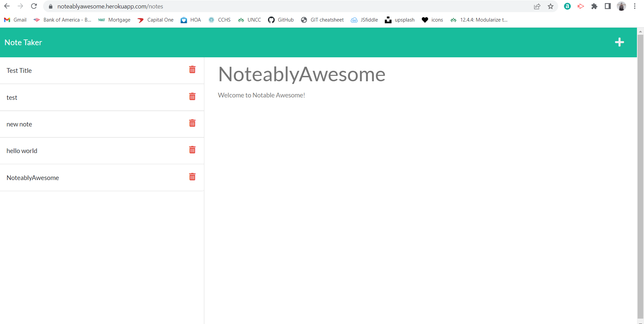Image resolution: width=644 pixels, height=324 pixels.
Task: Open the '12.4.4: Modularize' bookmark
Action: coord(479,20)
